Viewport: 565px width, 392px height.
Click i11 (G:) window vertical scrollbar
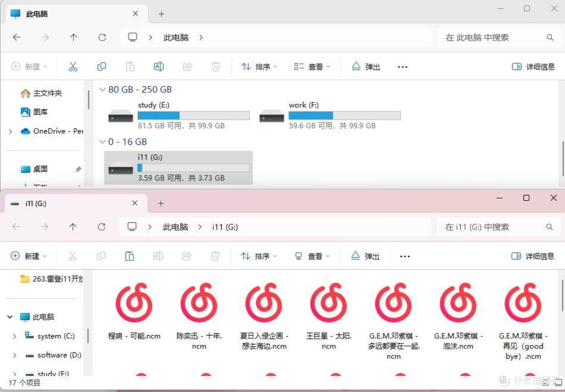pos(562,295)
